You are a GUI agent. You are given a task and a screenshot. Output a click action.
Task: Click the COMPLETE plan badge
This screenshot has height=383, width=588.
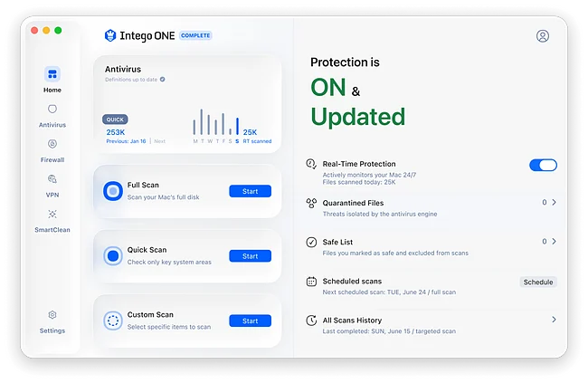click(x=195, y=35)
